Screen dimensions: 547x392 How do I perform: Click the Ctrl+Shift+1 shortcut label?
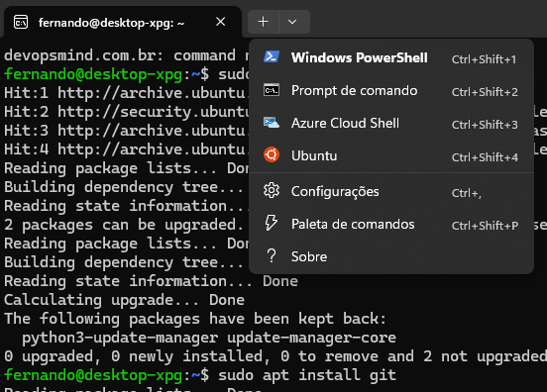pos(484,59)
